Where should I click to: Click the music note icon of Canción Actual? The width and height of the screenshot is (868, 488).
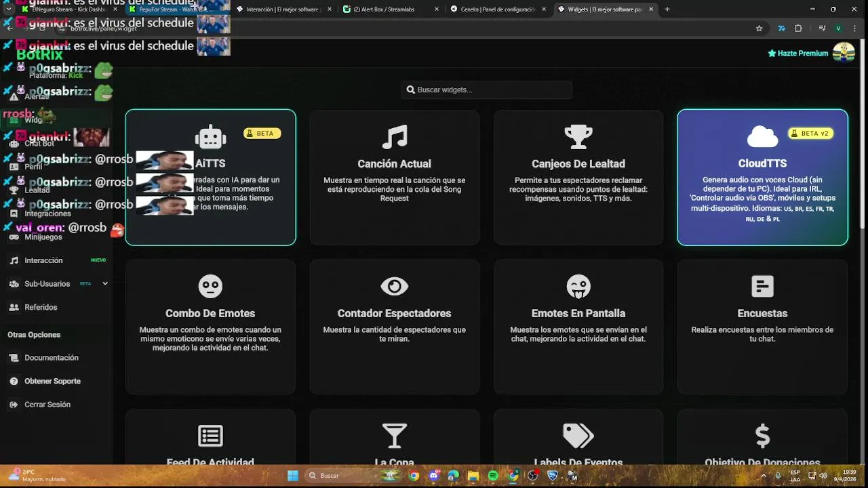395,137
